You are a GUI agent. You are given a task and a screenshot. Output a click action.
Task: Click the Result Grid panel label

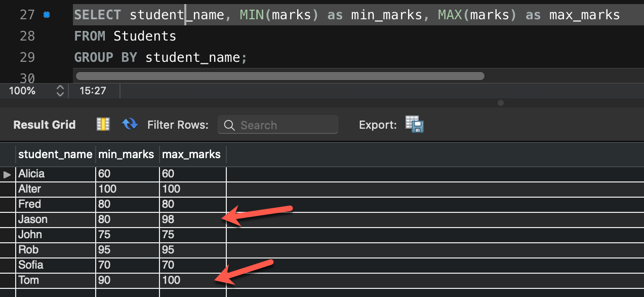click(x=44, y=124)
